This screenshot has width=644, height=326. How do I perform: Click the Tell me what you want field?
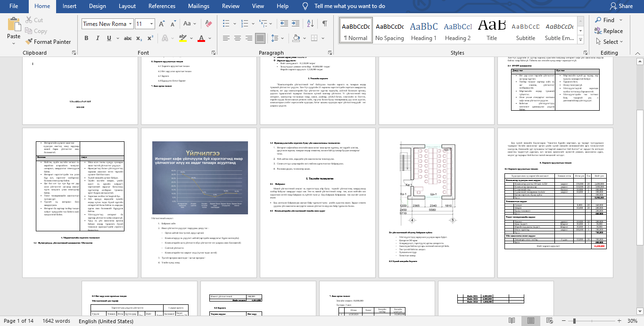point(350,6)
